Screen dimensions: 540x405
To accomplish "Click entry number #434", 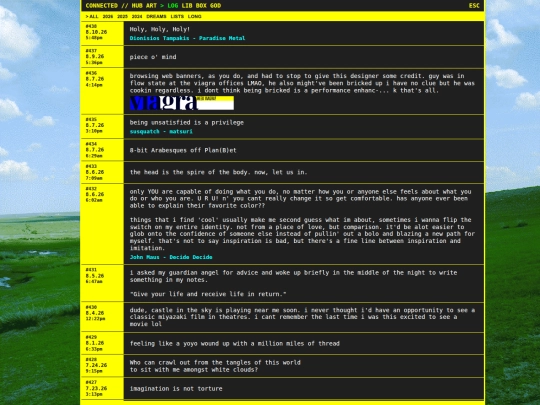I will [91, 144].
